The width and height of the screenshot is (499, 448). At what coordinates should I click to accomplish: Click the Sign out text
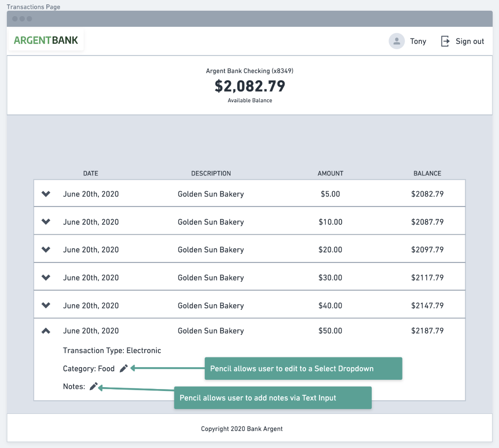[x=470, y=41]
